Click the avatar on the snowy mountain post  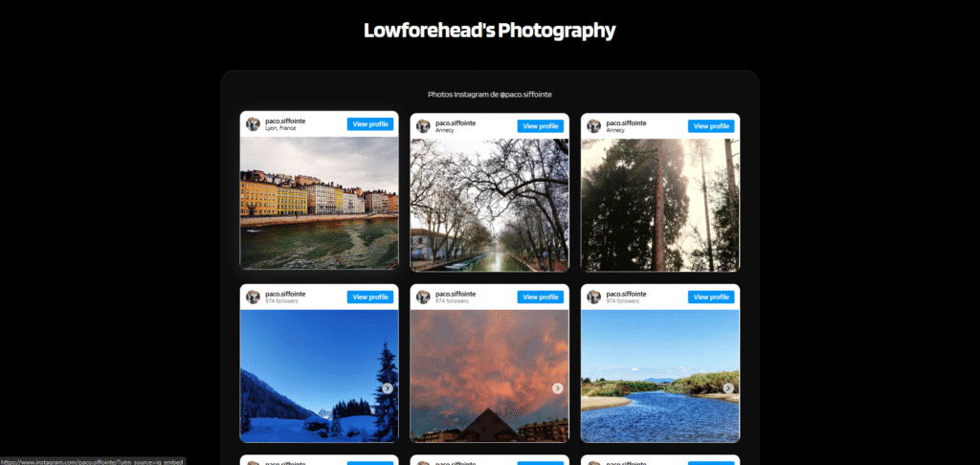pos(253,297)
